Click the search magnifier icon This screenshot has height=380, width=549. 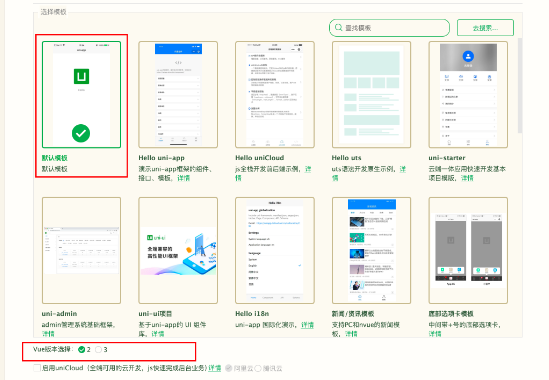[x=338, y=27]
